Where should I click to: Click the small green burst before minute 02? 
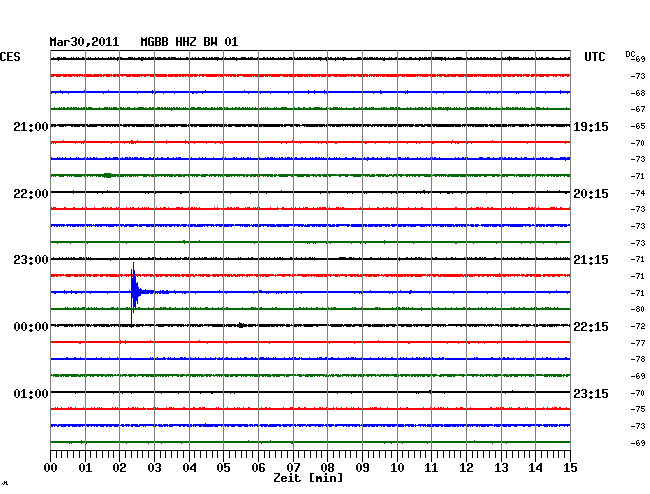point(108,175)
